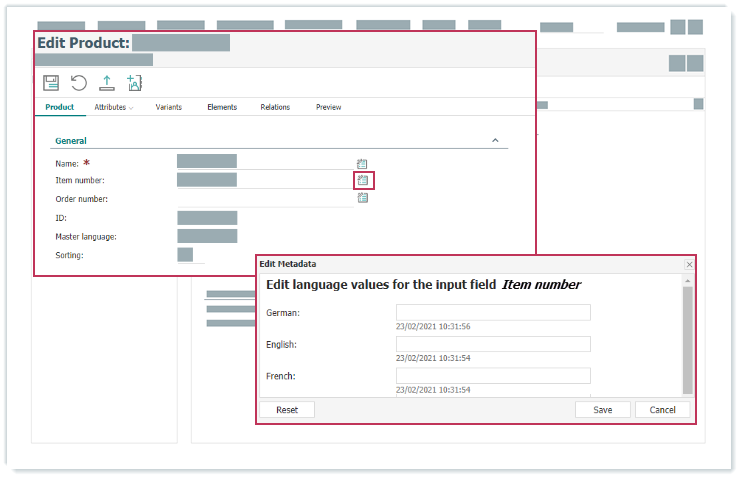Switch to the Variants tab
Image resolution: width=741 pixels, height=479 pixels.
(x=168, y=107)
